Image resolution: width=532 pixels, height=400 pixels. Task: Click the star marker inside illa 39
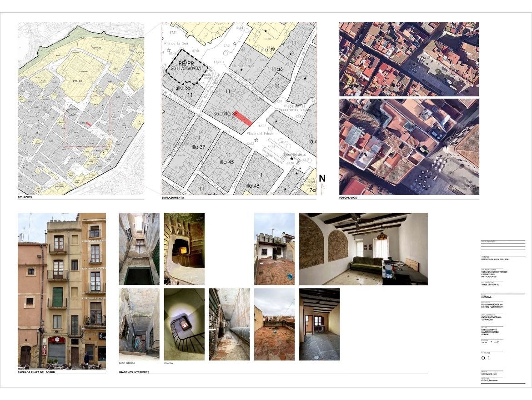266,30
